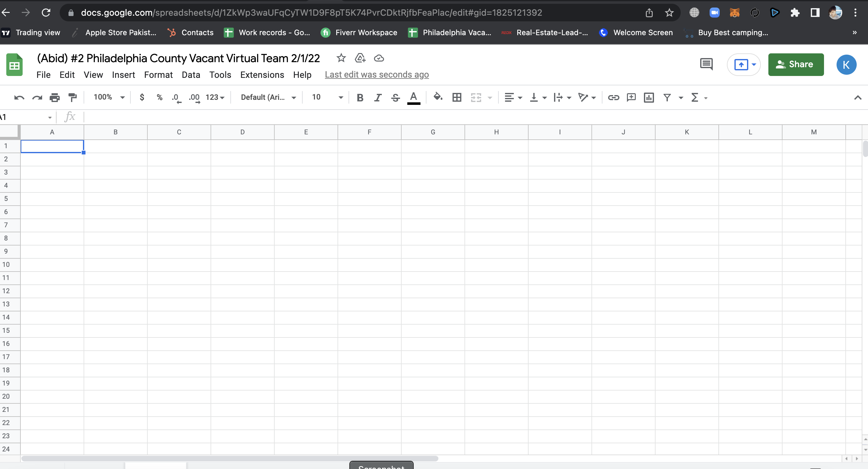Viewport: 868px width, 469px height.
Task: Click the insert link icon
Action: point(613,98)
